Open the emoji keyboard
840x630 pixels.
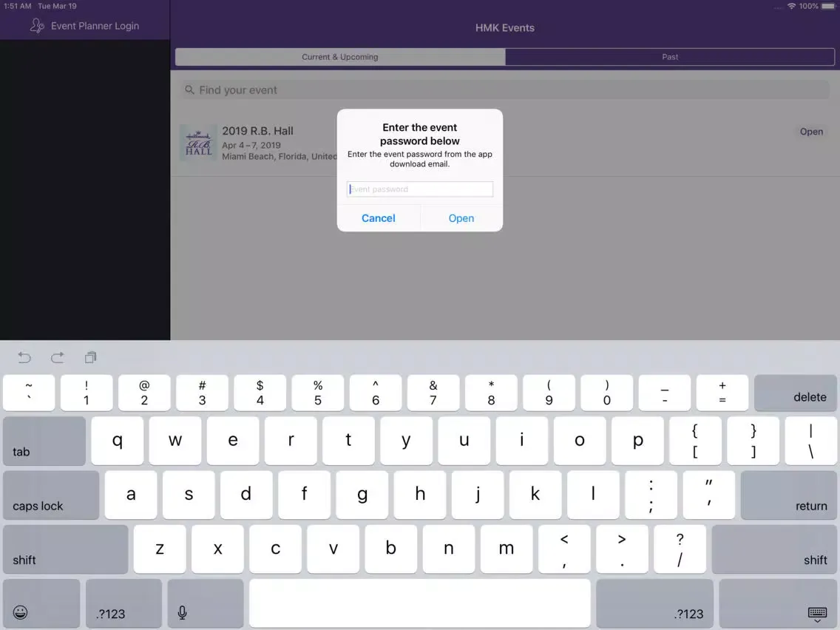tap(21, 612)
